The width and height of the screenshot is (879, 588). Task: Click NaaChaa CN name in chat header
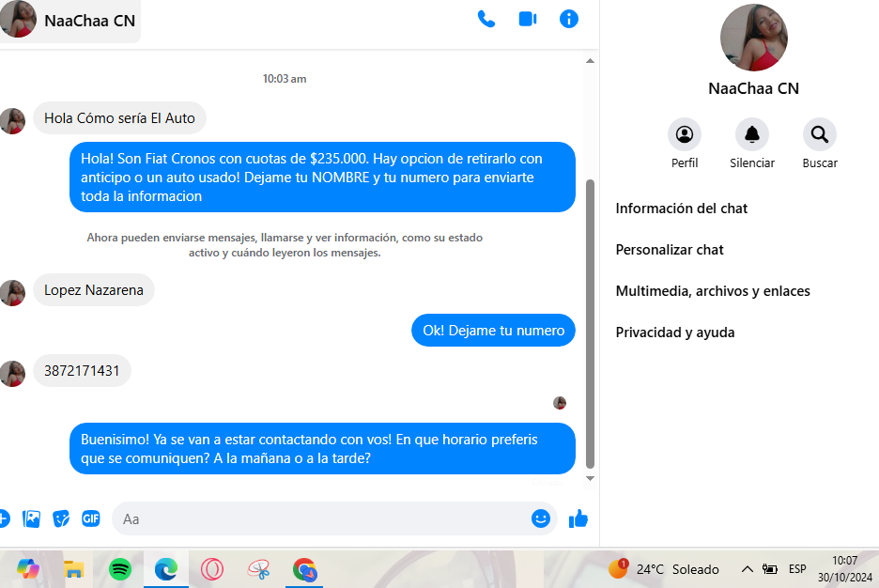click(x=90, y=21)
